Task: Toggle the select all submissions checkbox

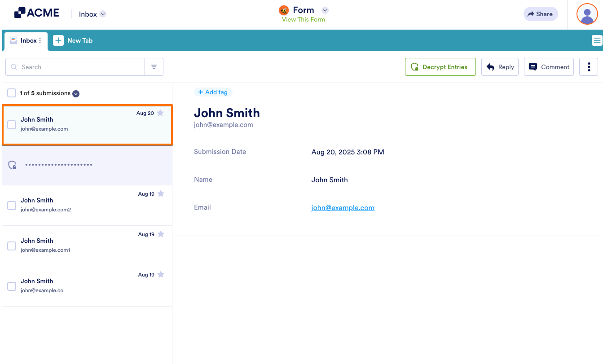Action: (x=12, y=93)
